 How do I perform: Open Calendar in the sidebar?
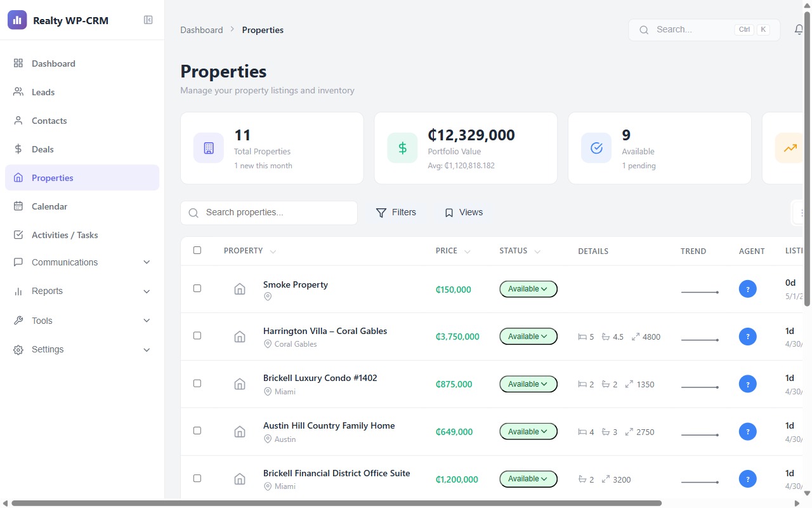click(82, 206)
